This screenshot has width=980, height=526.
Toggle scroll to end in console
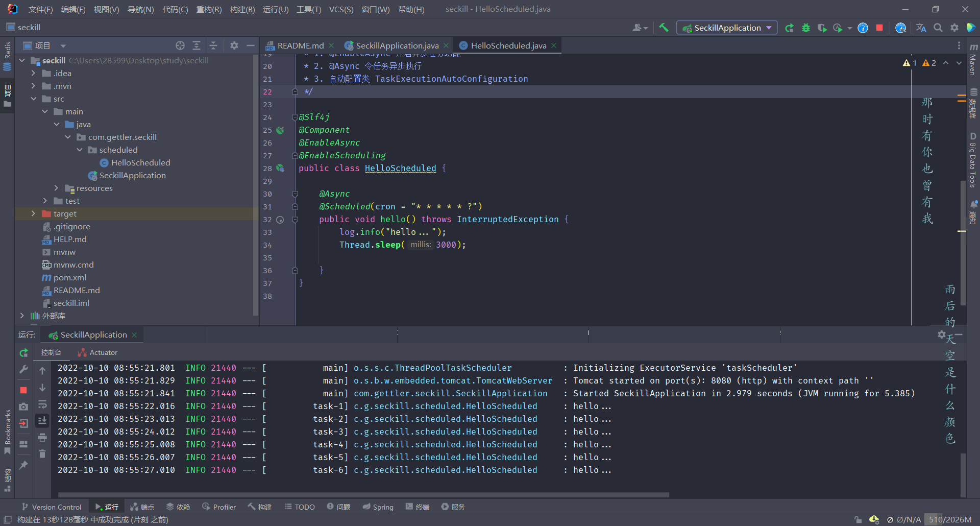click(42, 420)
